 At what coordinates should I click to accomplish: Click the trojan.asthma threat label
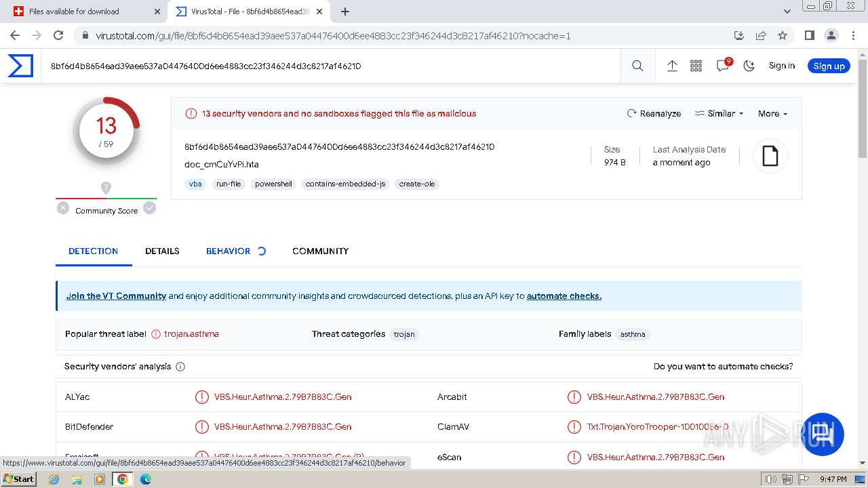click(x=191, y=334)
